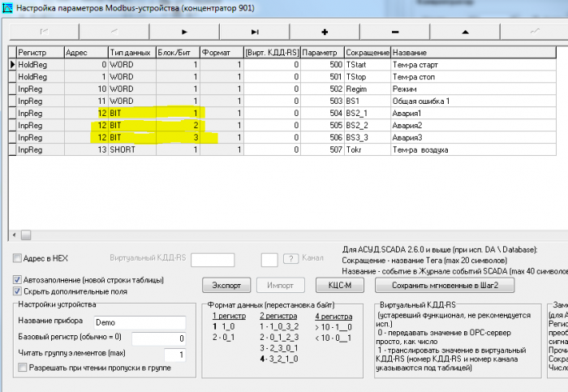Click the Виртуальный КДД-RS input field
The width and height of the screenshot is (568, 392).
tap(213, 260)
